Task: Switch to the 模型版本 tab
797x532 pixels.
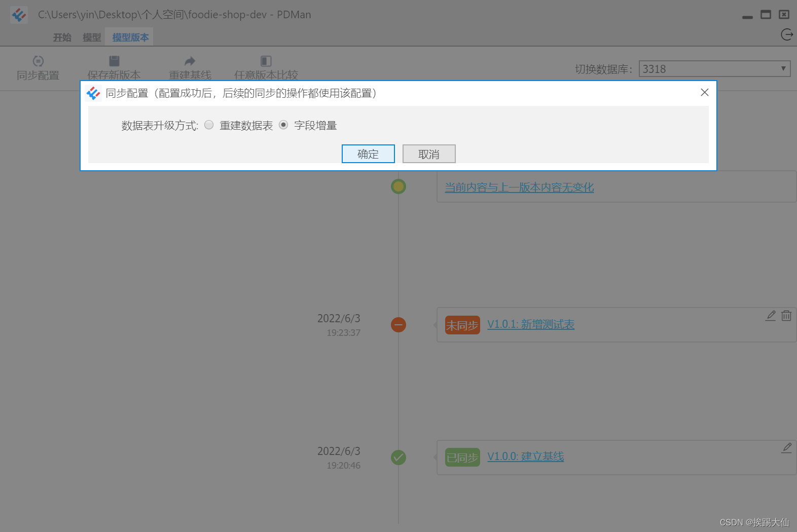Action: [130, 37]
